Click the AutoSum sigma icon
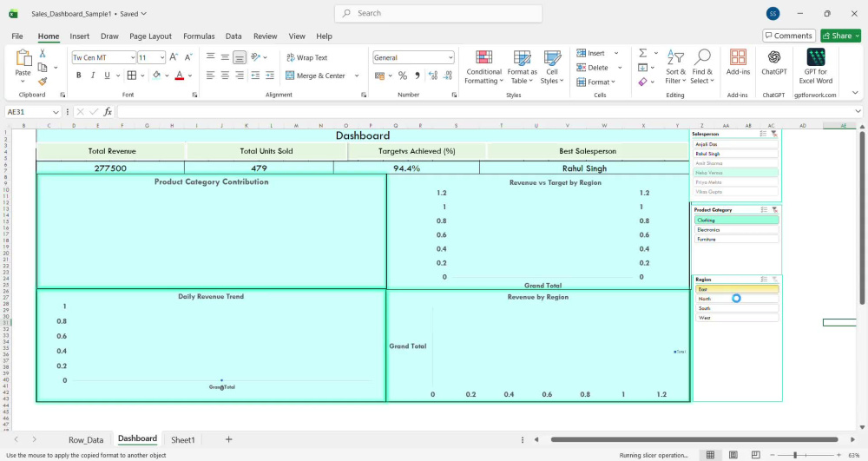This screenshot has height=461, width=868. (x=642, y=53)
